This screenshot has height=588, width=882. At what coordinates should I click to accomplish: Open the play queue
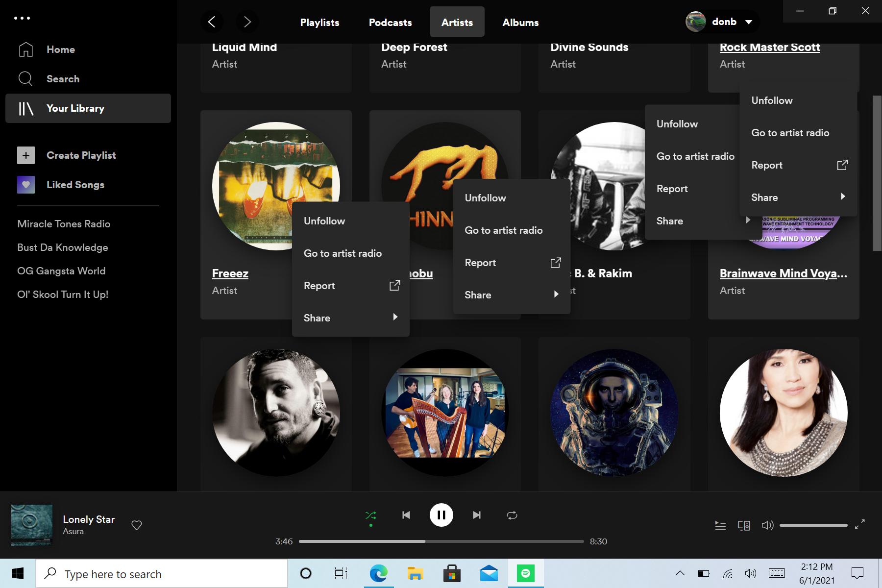click(720, 525)
